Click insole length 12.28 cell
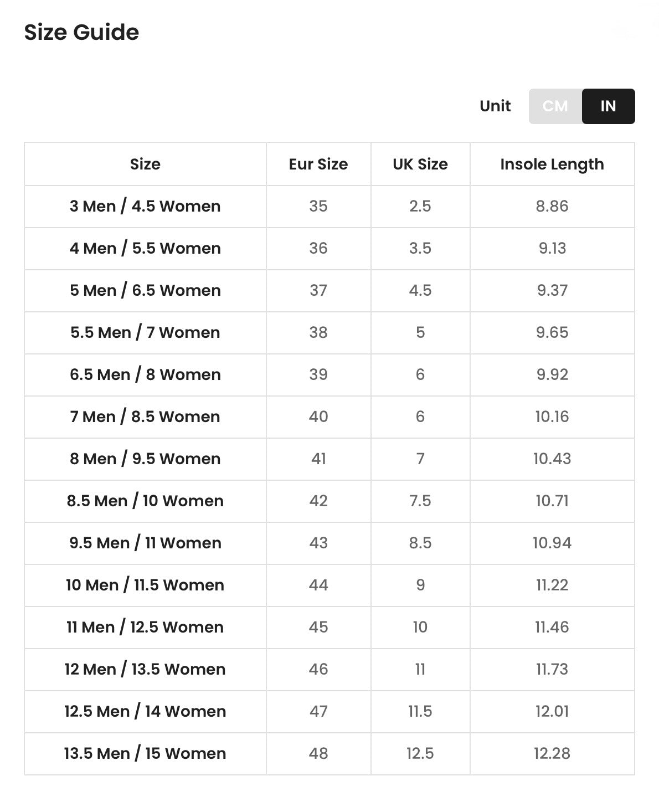This screenshot has width=659, height=812. click(x=552, y=754)
